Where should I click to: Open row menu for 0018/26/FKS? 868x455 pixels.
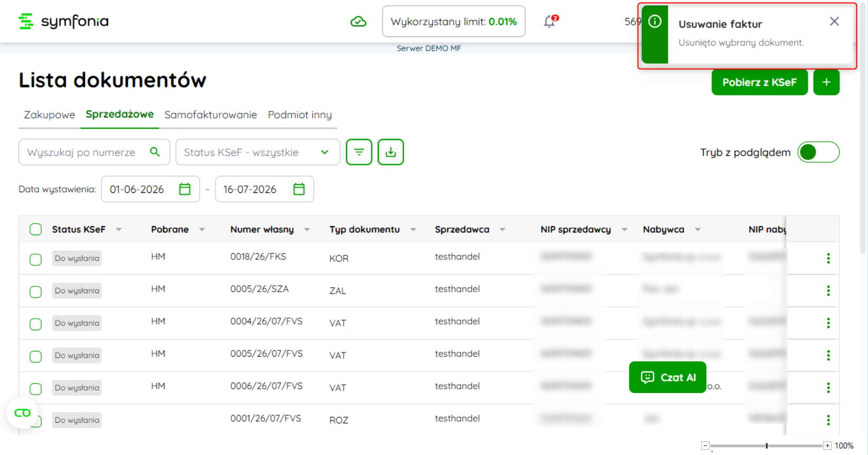pos(828,258)
